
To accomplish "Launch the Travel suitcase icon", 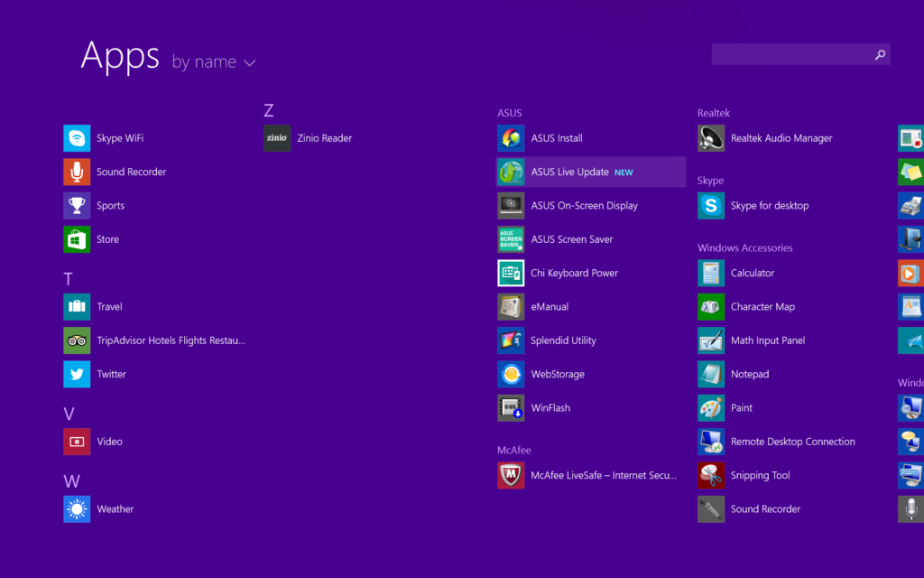I will pyautogui.click(x=77, y=307).
